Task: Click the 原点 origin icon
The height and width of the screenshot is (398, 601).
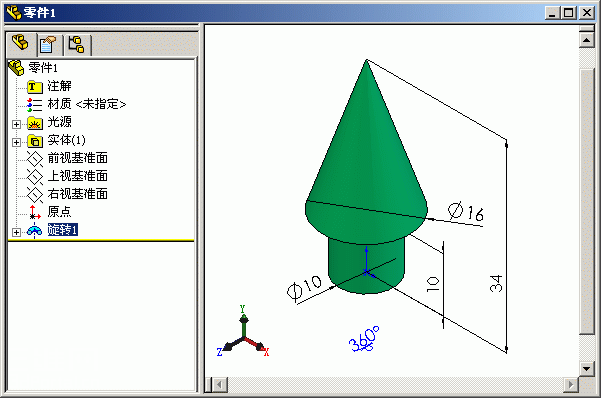Action: coord(34,212)
